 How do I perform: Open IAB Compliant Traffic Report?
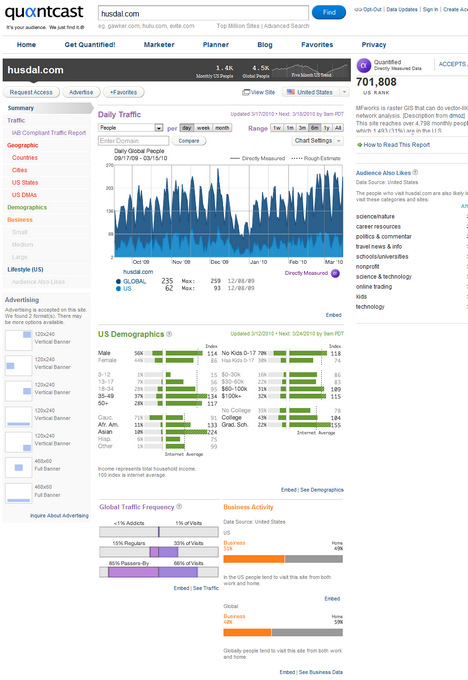(x=49, y=133)
